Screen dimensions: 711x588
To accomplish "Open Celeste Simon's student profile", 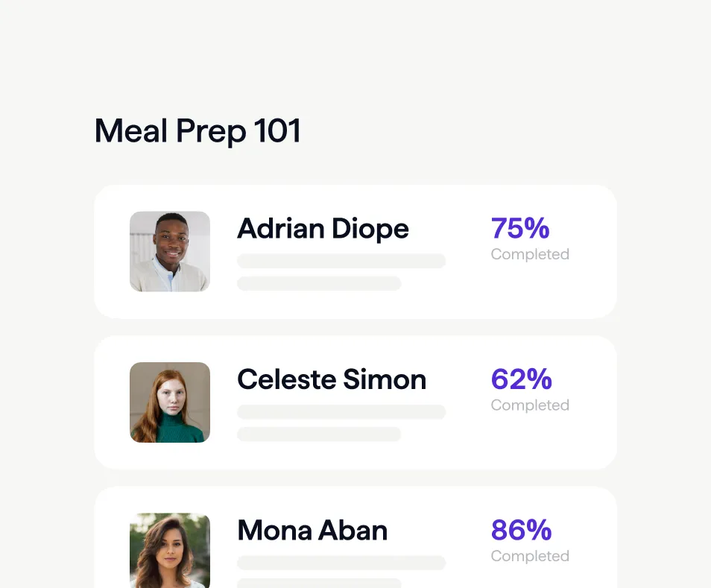I will [332, 380].
